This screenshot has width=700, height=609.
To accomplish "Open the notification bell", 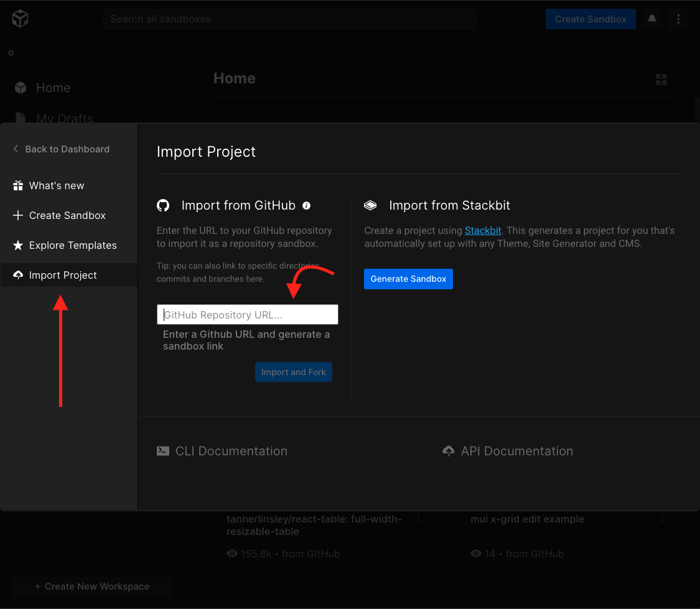I will pos(651,19).
